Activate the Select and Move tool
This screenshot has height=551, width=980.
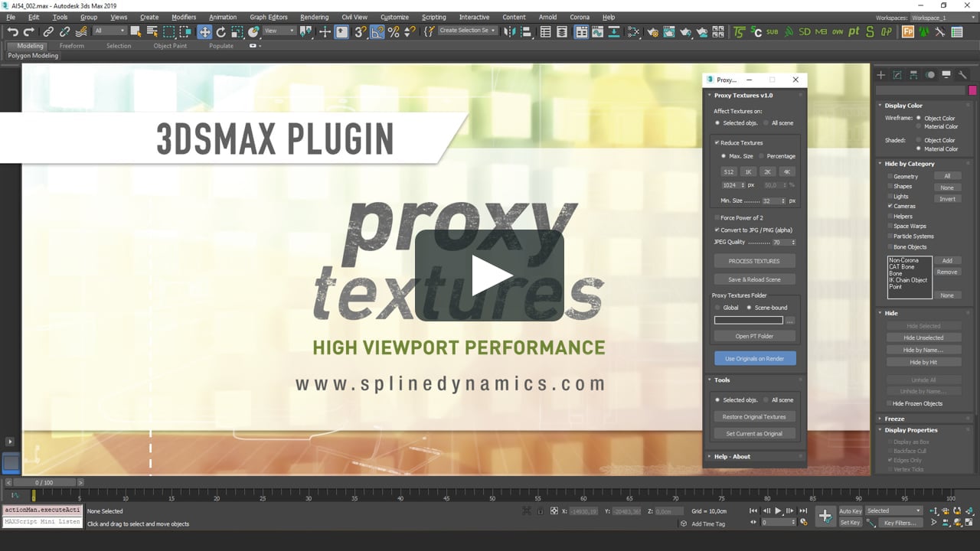[204, 31]
